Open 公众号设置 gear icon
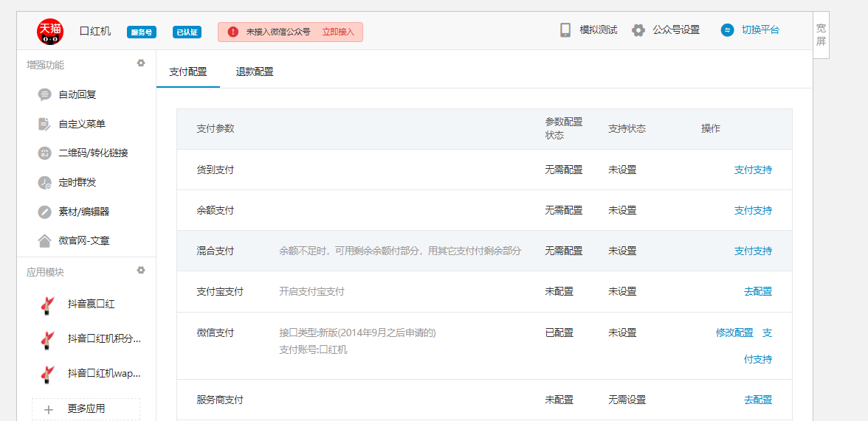 coord(638,30)
